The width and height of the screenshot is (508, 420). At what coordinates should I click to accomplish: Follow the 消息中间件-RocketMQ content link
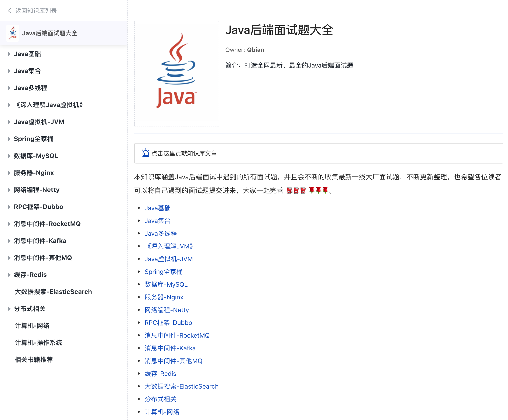click(177, 335)
